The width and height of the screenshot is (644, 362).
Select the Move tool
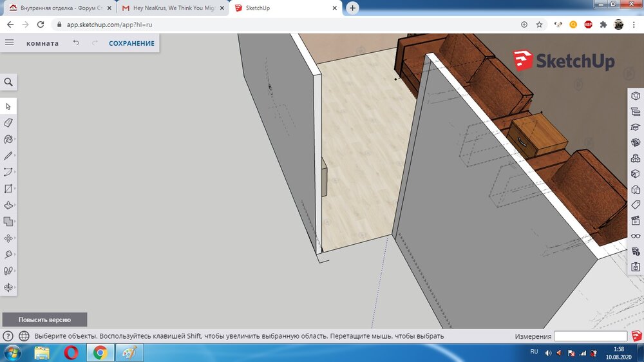(8, 238)
